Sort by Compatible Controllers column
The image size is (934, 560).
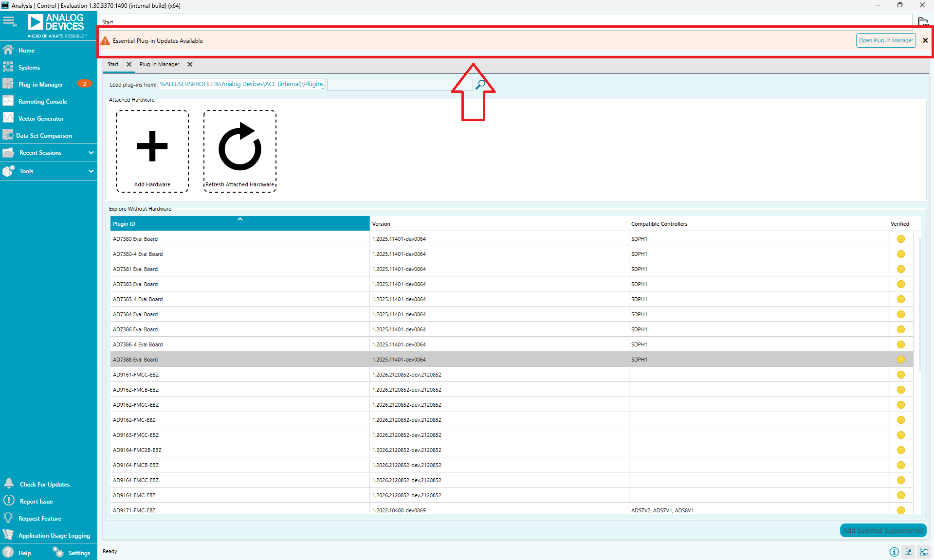[x=758, y=224]
